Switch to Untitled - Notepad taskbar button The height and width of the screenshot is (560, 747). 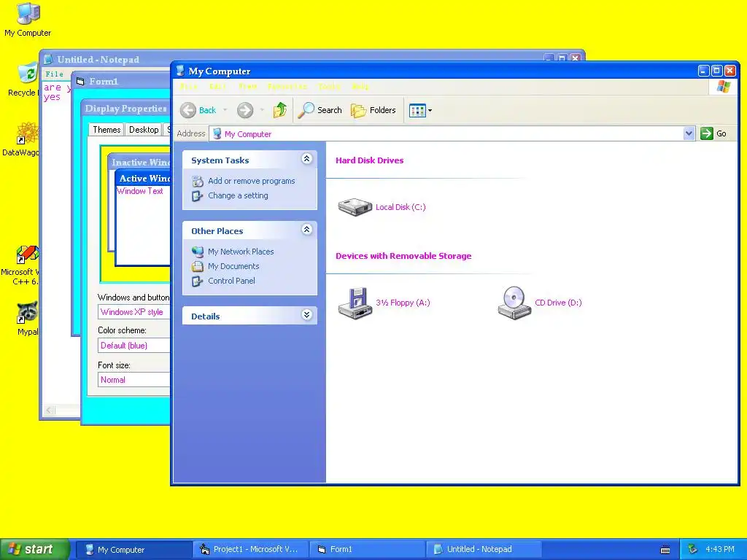point(483,550)
